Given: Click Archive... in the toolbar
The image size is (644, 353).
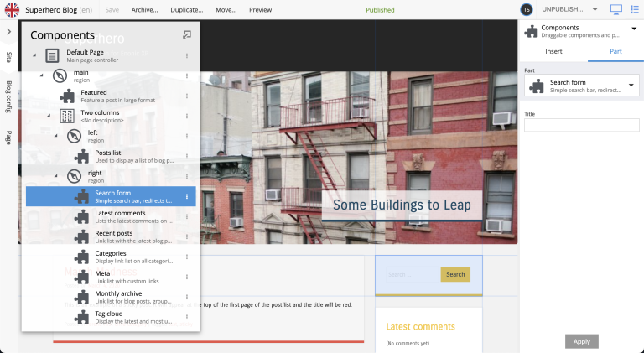Looking at the screenshot, I should pos(144,10).
